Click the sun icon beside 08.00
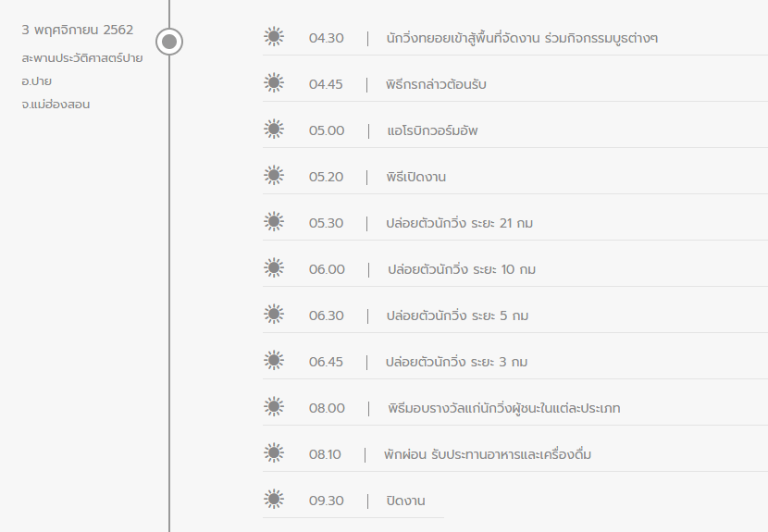Screen dimensions: 768x532 (274, 406)
